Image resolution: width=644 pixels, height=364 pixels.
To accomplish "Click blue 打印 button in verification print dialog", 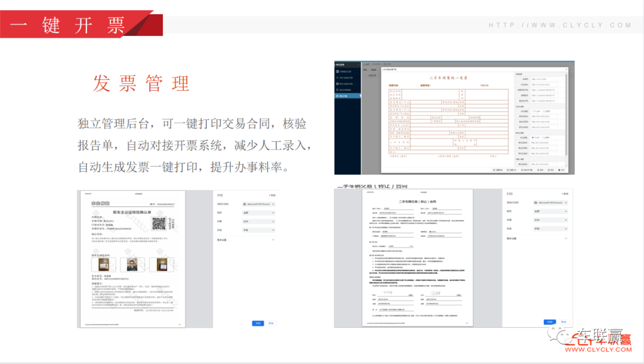I will (258, 323).
